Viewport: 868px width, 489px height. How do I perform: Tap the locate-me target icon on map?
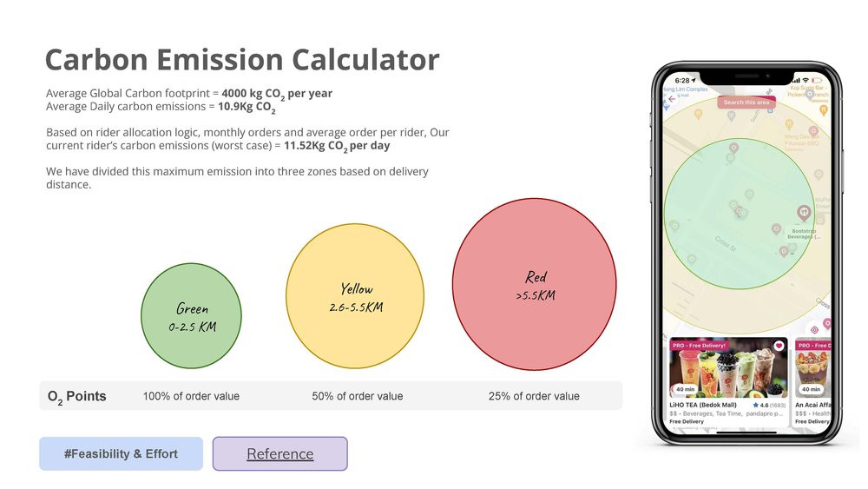coord(814,329)
